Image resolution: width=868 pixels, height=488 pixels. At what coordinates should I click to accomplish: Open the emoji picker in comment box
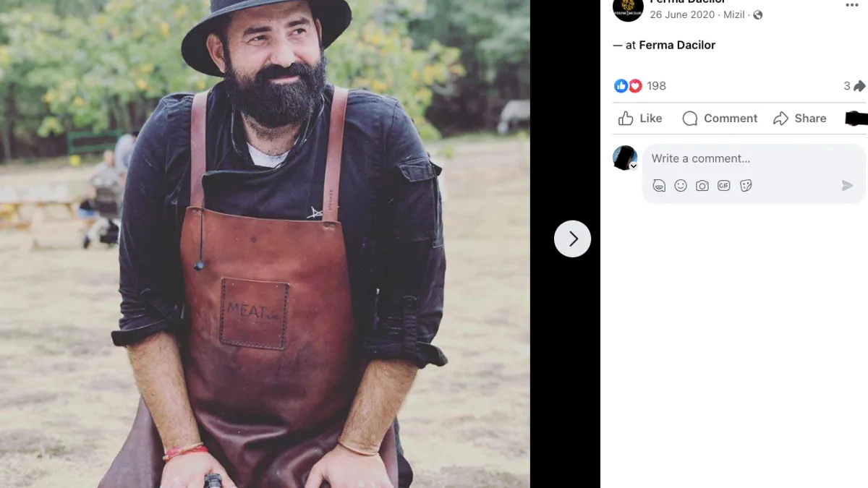(x=681, y=186)
